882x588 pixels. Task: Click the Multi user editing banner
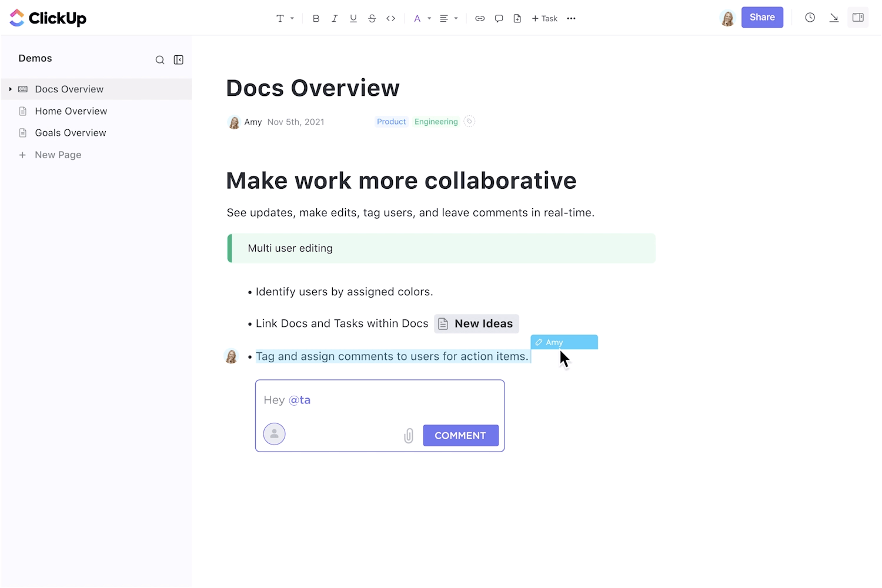click(441, 248)
